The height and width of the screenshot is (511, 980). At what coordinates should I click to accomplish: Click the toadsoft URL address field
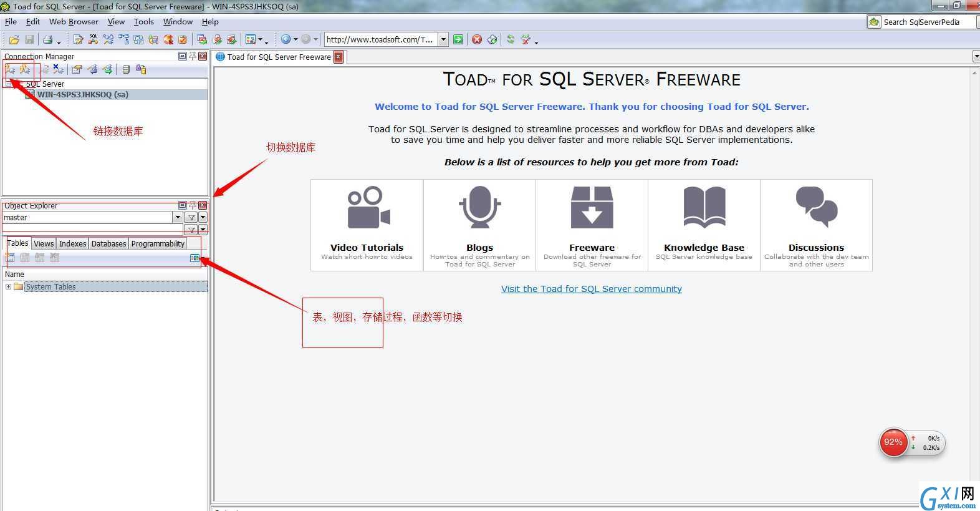(x=381, y=39)
